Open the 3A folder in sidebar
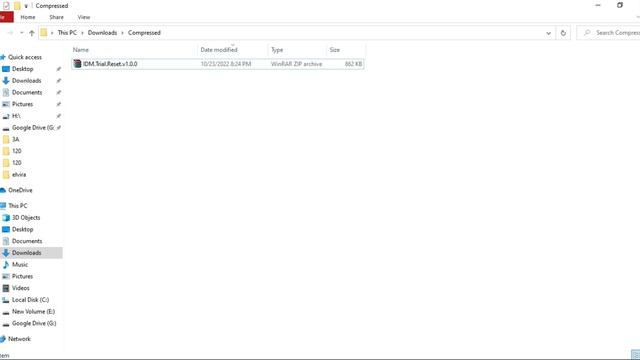Screen dimensions: 640x360 [16, 140]
